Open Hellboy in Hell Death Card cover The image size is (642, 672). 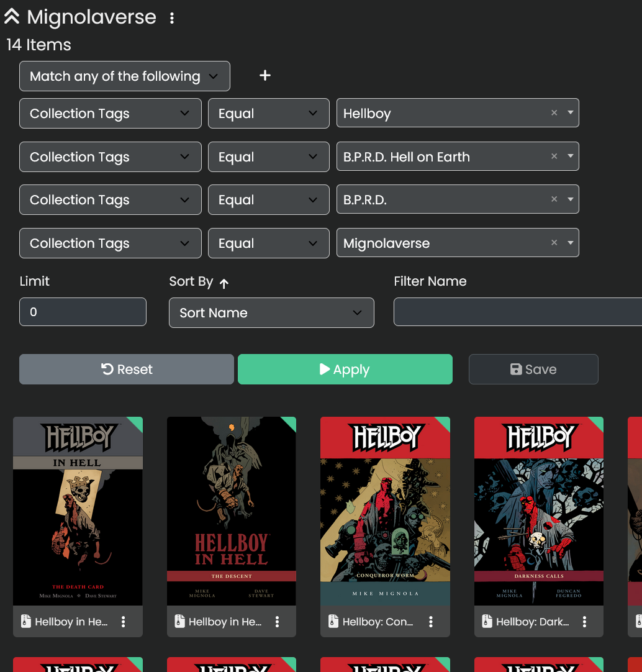pos(78,511)
